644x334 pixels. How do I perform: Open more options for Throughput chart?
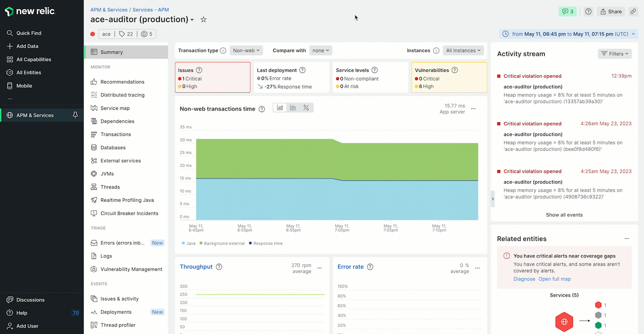coord(320,268)
